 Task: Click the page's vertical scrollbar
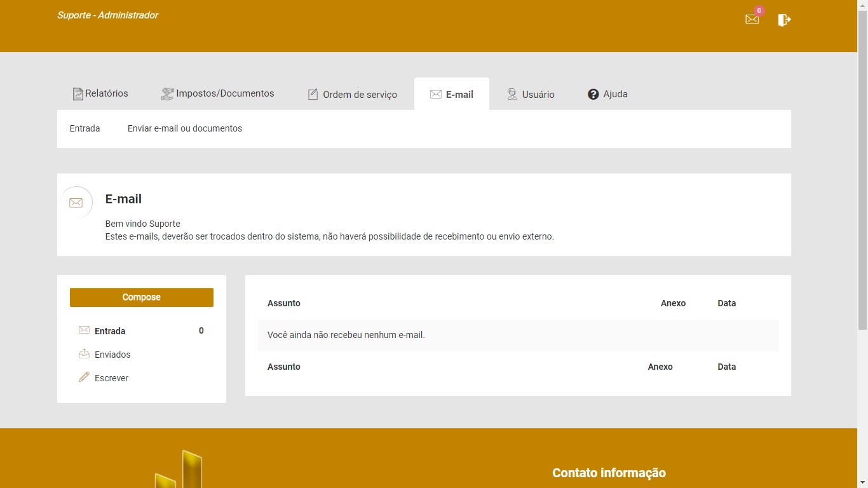tap(862, 165)
